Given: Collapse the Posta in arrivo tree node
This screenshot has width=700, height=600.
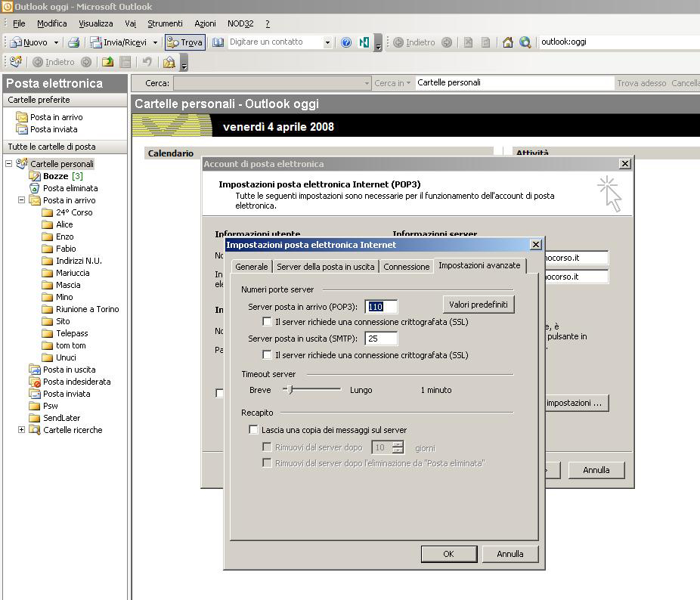Looking at the screenshot, I should click(21, 200).
